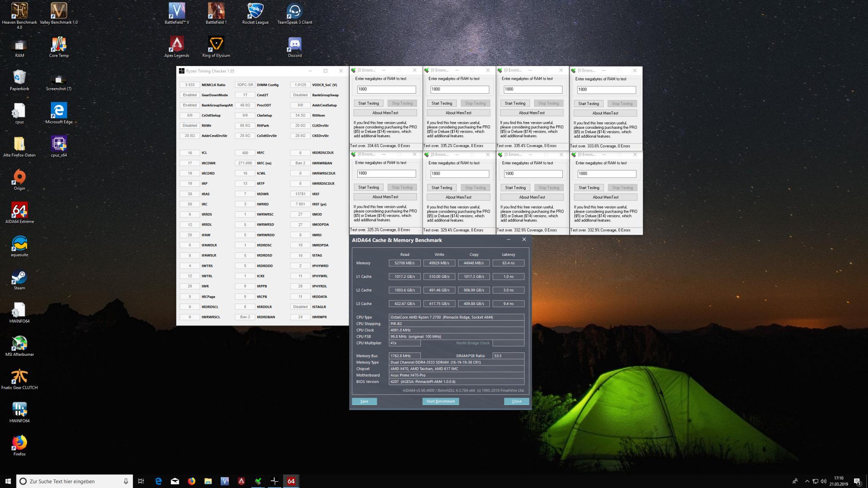
Task: Select the Origin desktop shortcut
Action: [19, 180]
